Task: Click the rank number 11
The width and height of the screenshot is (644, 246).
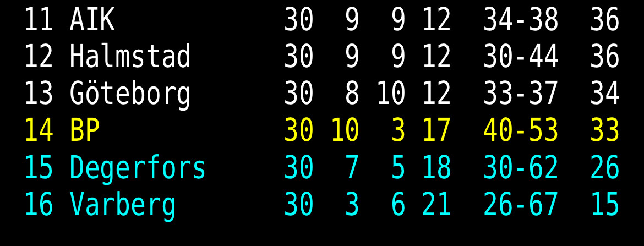Action: (x=39, y=20)
